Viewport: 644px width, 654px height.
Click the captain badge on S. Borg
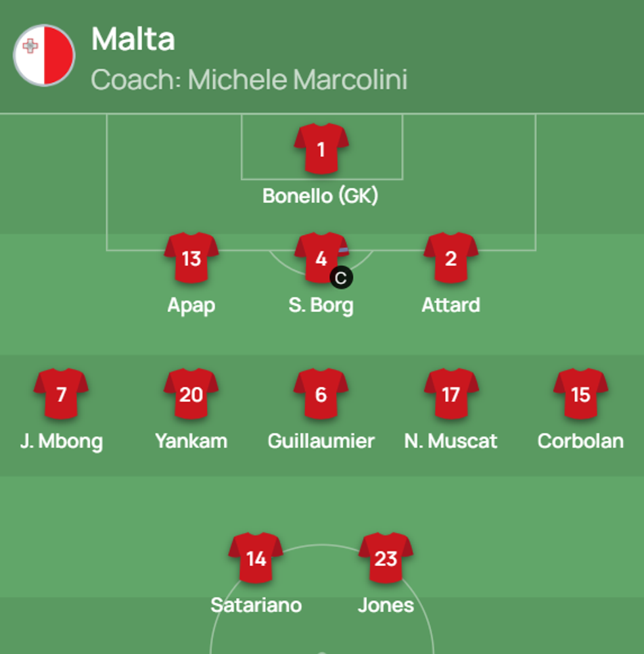point(340,278)
